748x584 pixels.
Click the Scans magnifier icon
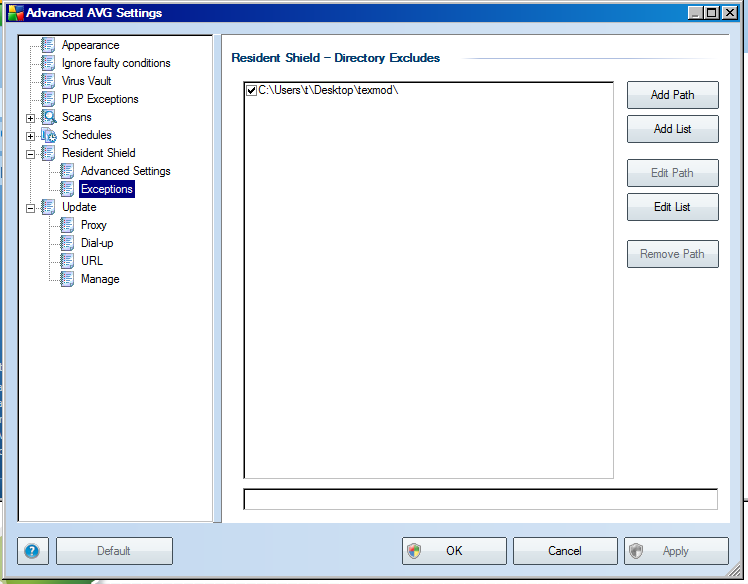click(x=49, y=117)
